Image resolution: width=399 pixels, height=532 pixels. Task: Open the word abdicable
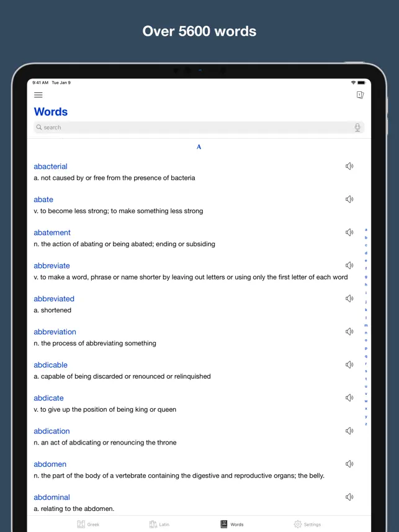50,365
